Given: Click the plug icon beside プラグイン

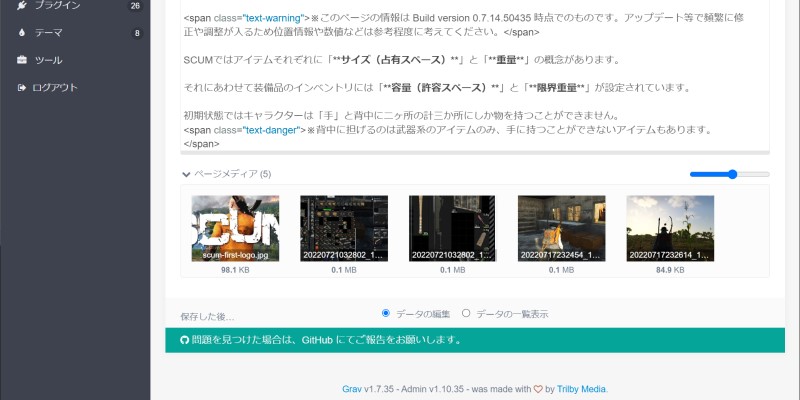Looking at the screenshot, I should [21, 6].
